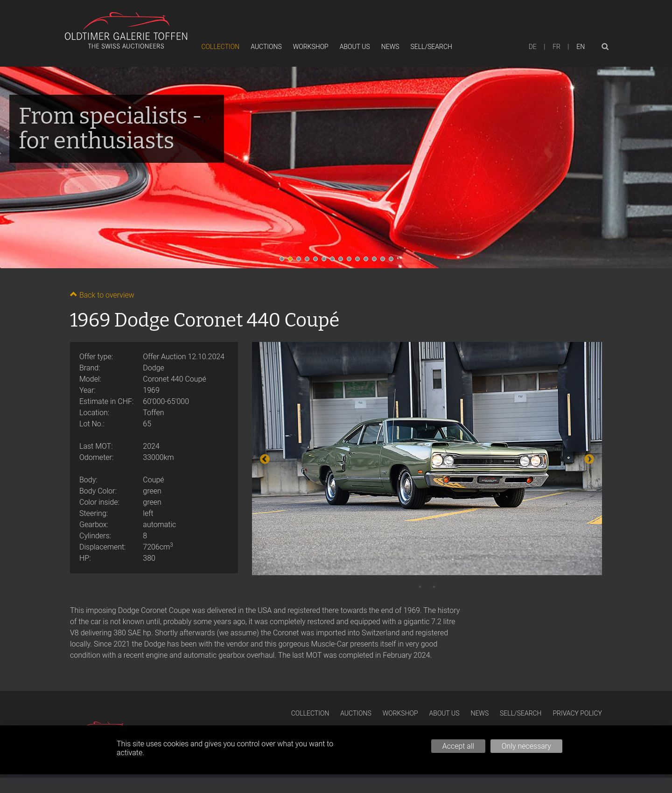Click the Lot No. value 65

tap(147, 424)
